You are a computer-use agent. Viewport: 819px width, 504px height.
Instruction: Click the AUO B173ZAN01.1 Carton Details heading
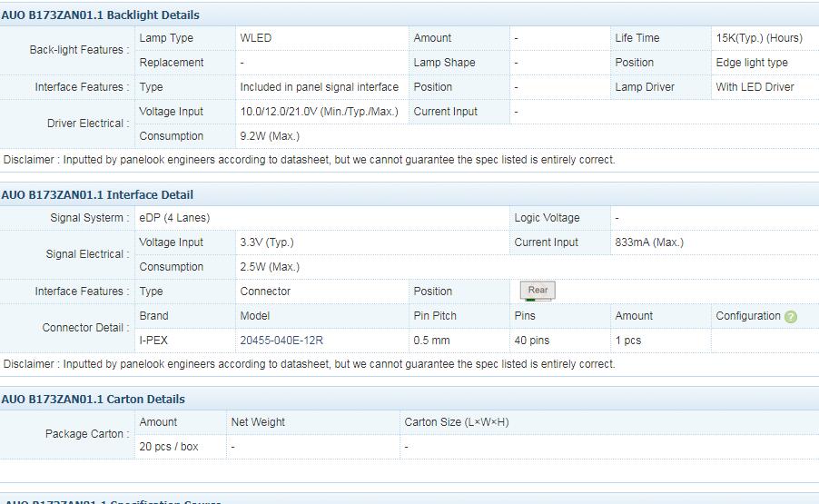point(93,399)
